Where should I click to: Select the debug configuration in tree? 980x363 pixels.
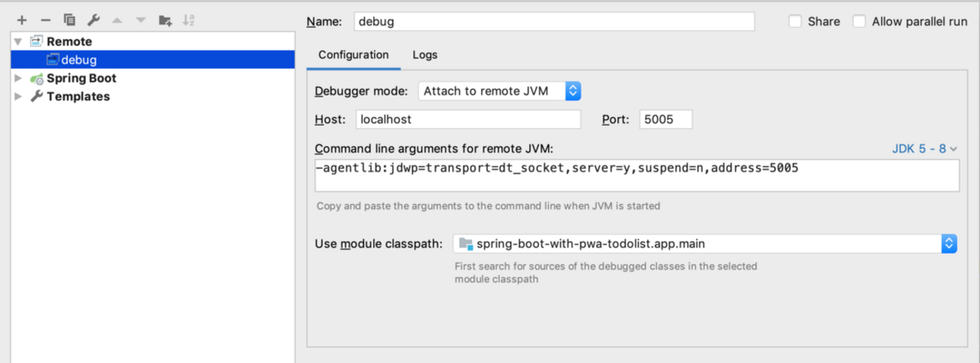[x=78, y=60]
